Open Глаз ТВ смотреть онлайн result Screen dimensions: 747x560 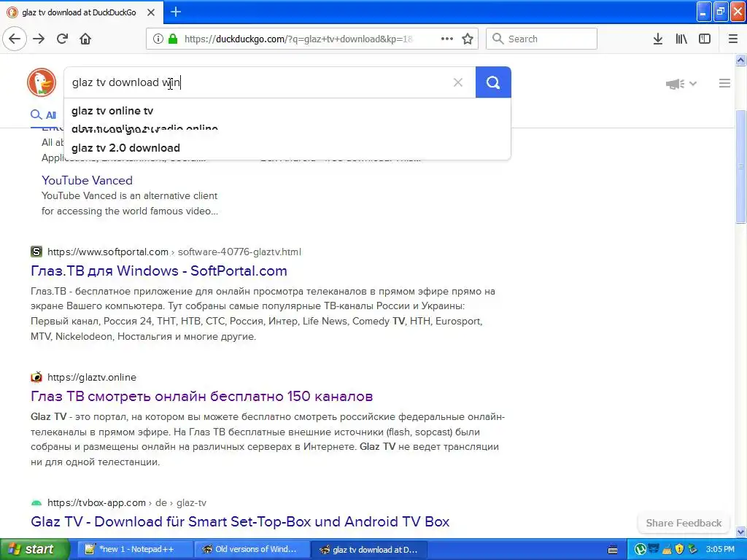tap(202, 396)
